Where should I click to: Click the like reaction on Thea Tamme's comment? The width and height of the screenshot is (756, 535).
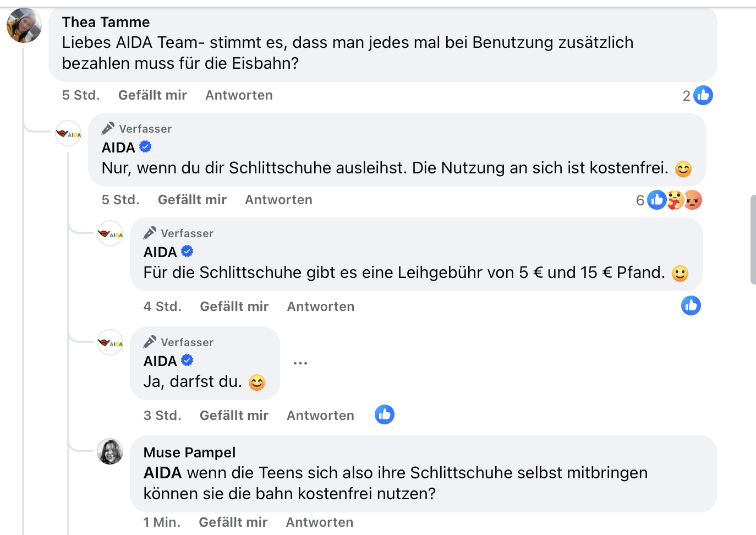[703, 95]
